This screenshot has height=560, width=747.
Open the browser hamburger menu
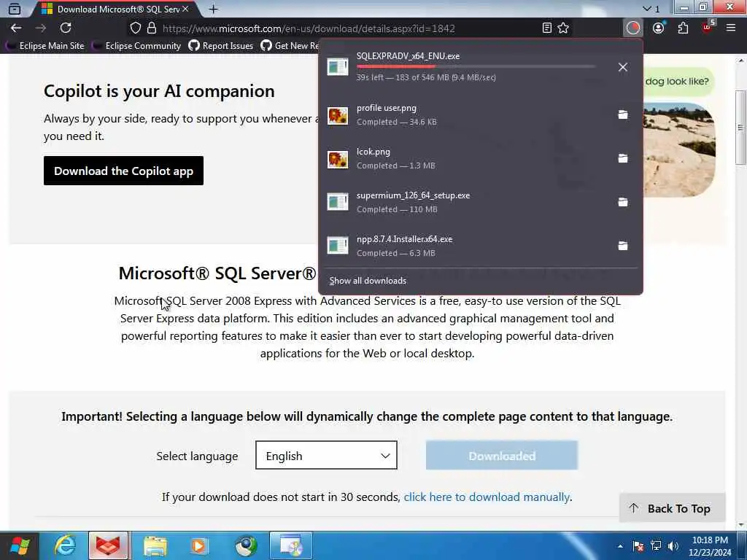click(731, 28)
